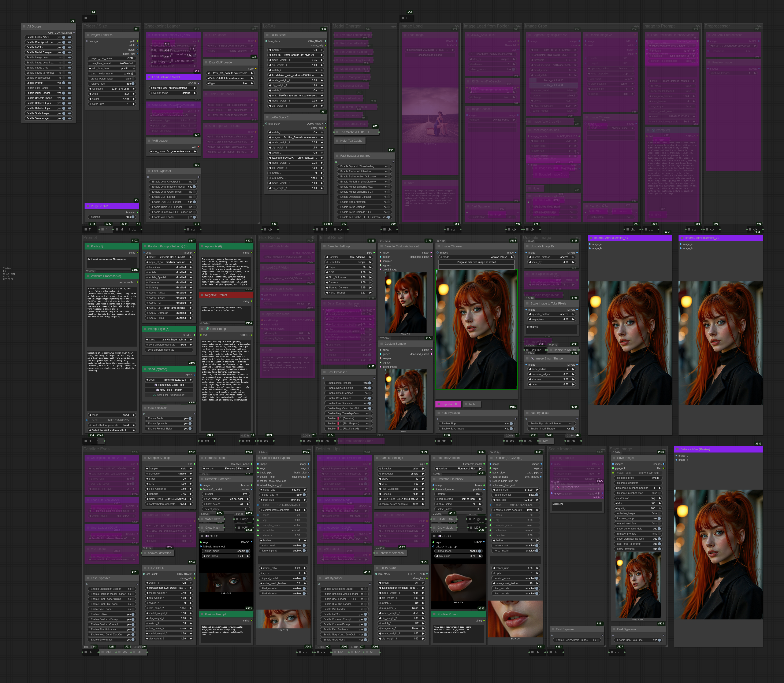784x683 pixels.
Task: Increase megapixels 4.00 with right arrow
Action: tap(573, 319)
